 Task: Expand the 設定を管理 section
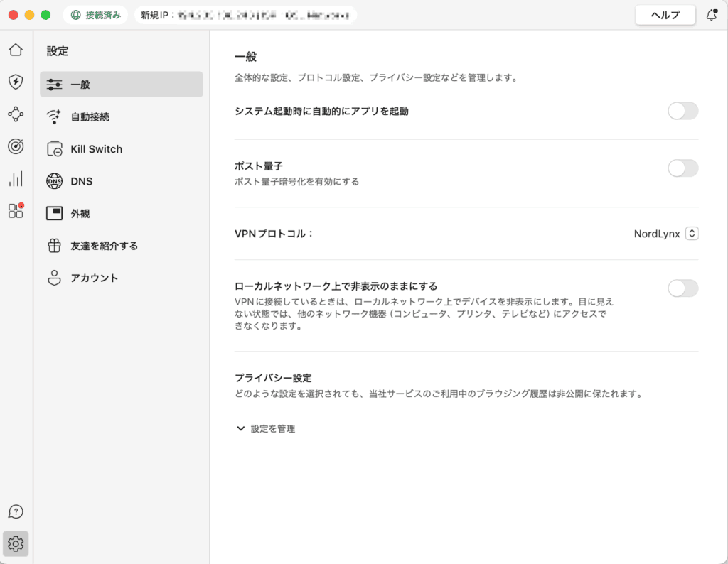(x=266, y=429)
